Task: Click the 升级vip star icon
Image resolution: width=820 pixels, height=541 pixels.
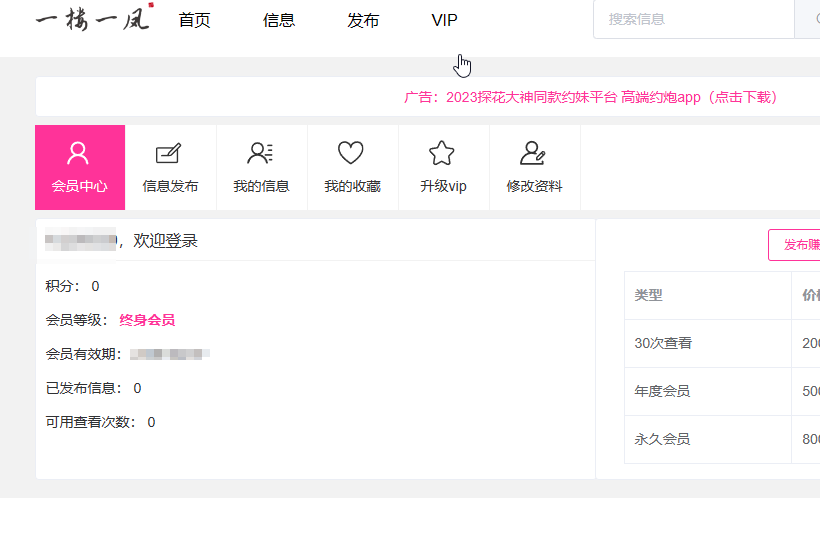Action: click(x=441, y=153)
